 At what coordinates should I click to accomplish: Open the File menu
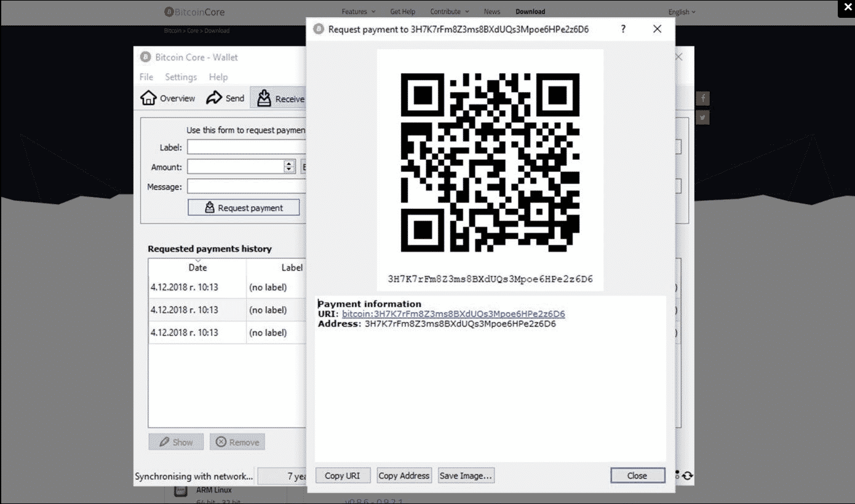tap(146, 77)
